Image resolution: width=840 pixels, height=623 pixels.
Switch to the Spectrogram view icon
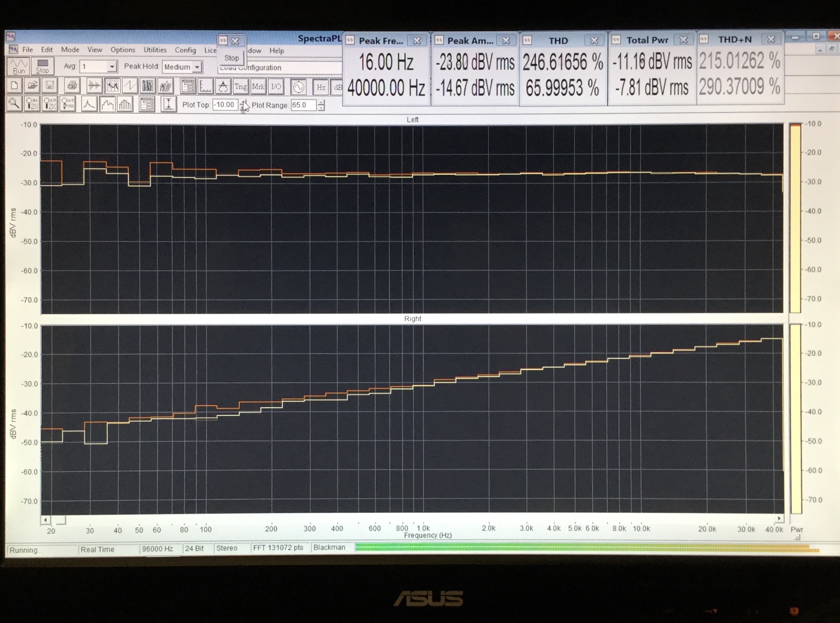pyautogui.click(x=147, y=86)
